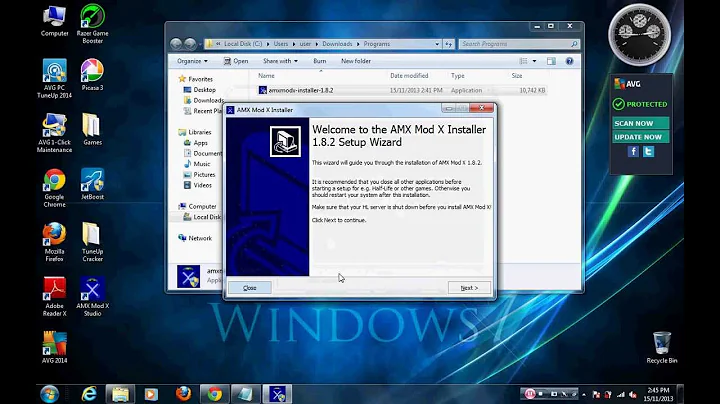
Task: Open Internet Explorer from the taskbar
Action: tap(89, 394)
